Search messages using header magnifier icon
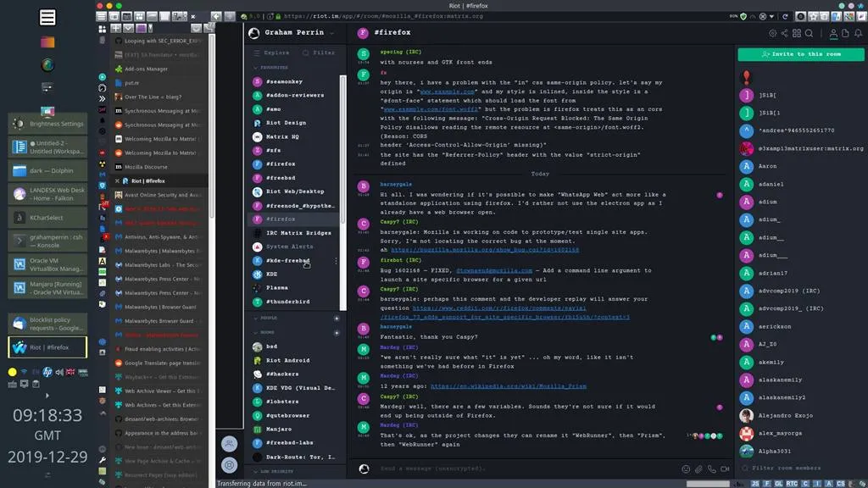 click(x=810, y=33)
